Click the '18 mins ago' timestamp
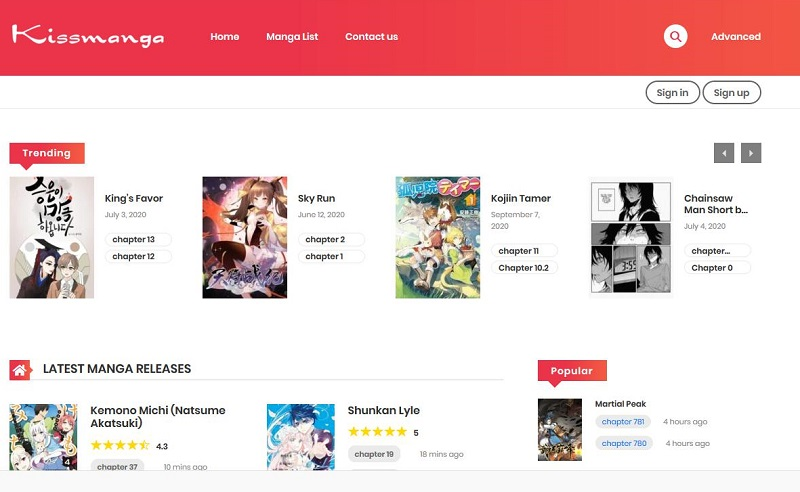This screenshot has height=492, width=800. click(x=442, y=454)
